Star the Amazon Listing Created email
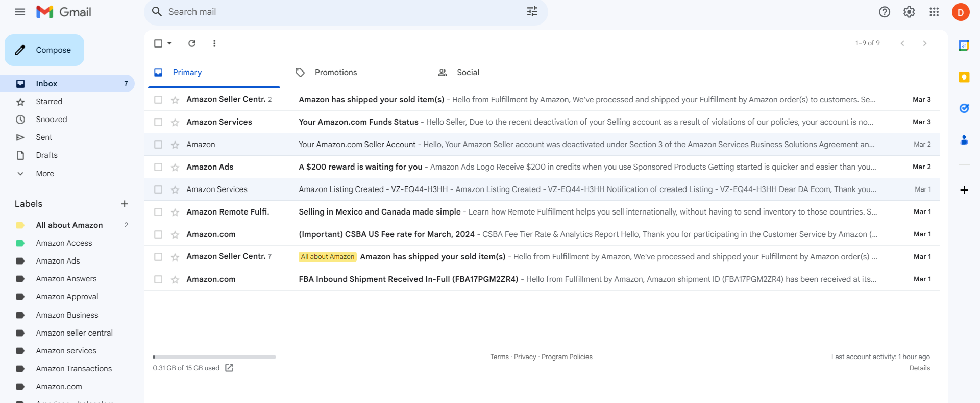The image size is (980, 403). (x=175, y=189)
